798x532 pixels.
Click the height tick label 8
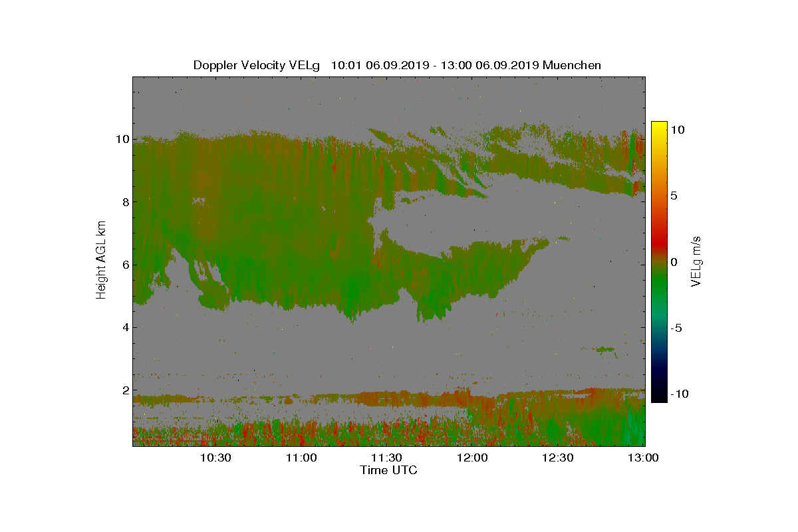click(x=126, y=202)
